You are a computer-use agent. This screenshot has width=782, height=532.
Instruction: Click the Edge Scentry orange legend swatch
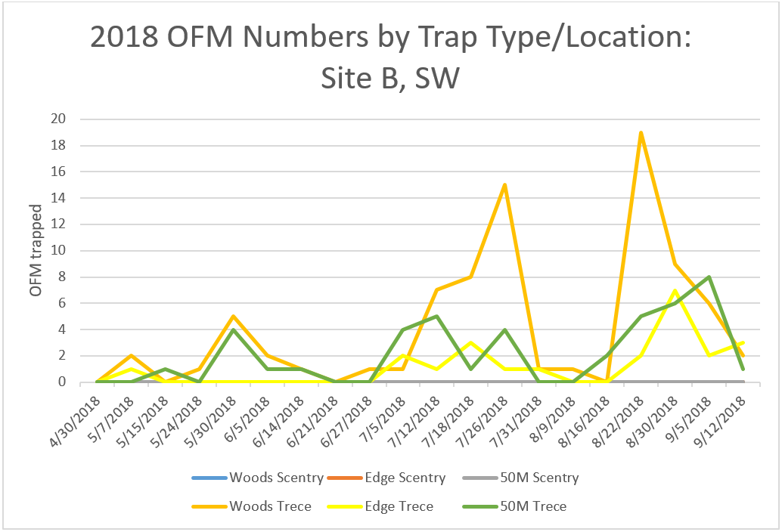345,478
